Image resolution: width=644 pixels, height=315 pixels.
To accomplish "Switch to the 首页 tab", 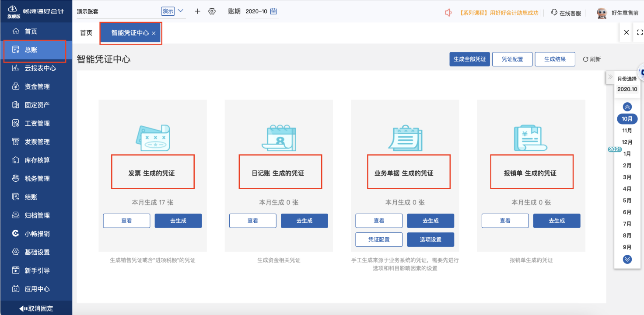I will click(x=86, y=32).
